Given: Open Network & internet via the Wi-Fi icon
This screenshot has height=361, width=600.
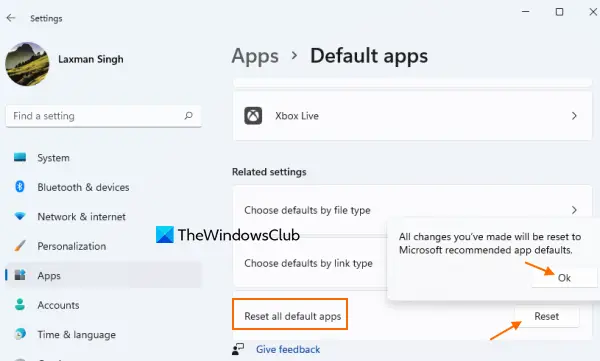Looking at the screenshot, I should pos(20,216).
